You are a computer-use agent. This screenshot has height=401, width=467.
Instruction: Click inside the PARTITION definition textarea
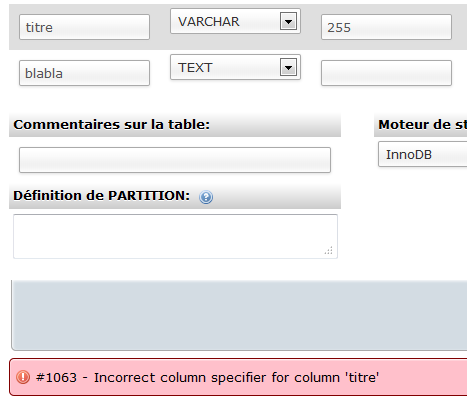[175, 236]
